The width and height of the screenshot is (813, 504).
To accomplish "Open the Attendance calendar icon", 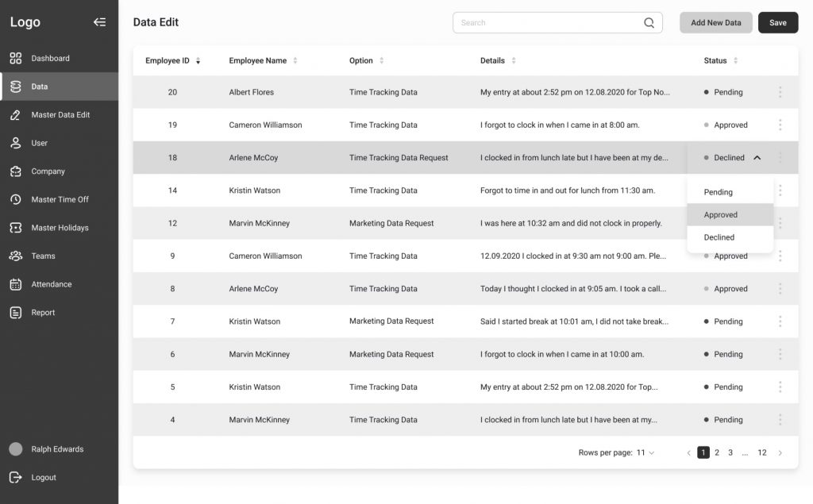I will (15, 284).
